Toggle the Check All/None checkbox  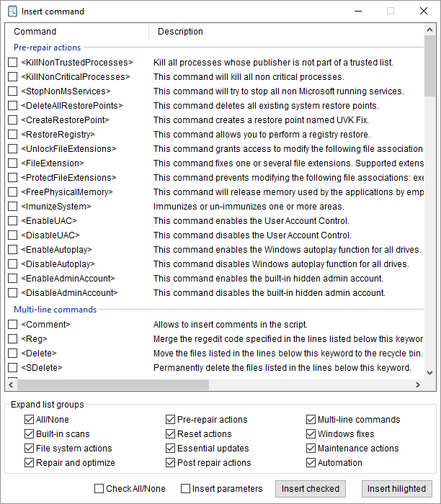(x=99, y=489)
